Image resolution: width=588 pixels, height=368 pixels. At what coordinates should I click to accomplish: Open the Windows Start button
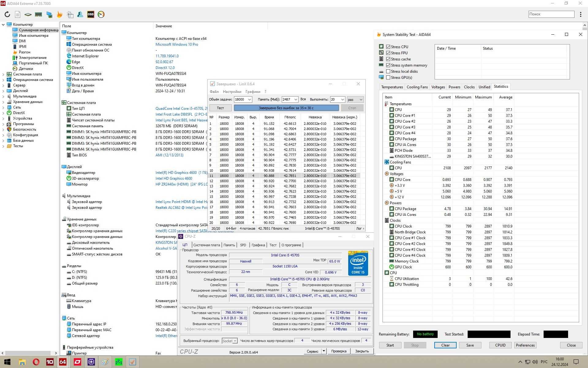7,362
